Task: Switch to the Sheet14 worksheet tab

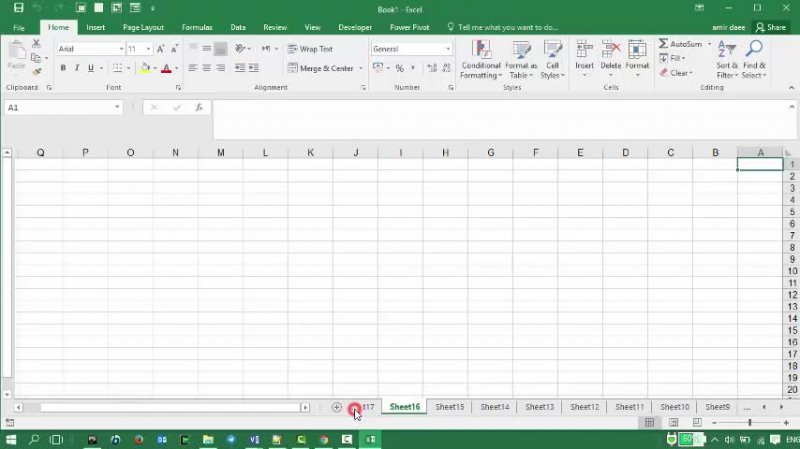Action: click(494, 407)
